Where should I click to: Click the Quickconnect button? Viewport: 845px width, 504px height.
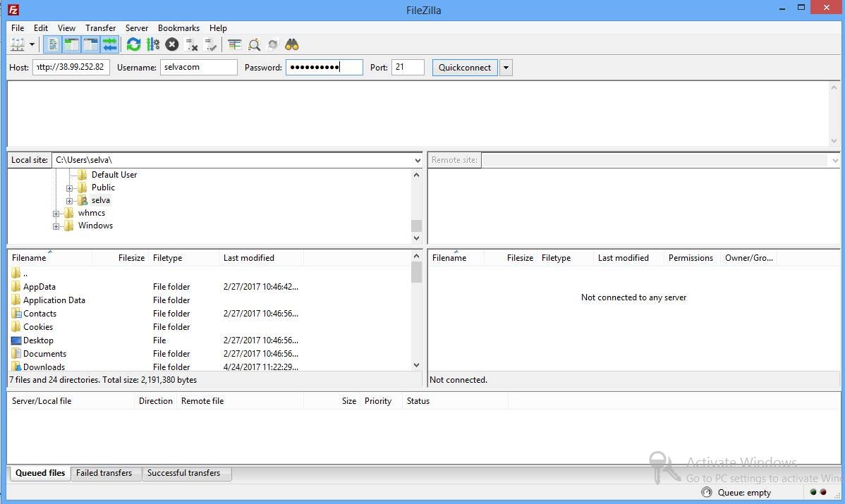pyautogui.click(x=465, y=67)
